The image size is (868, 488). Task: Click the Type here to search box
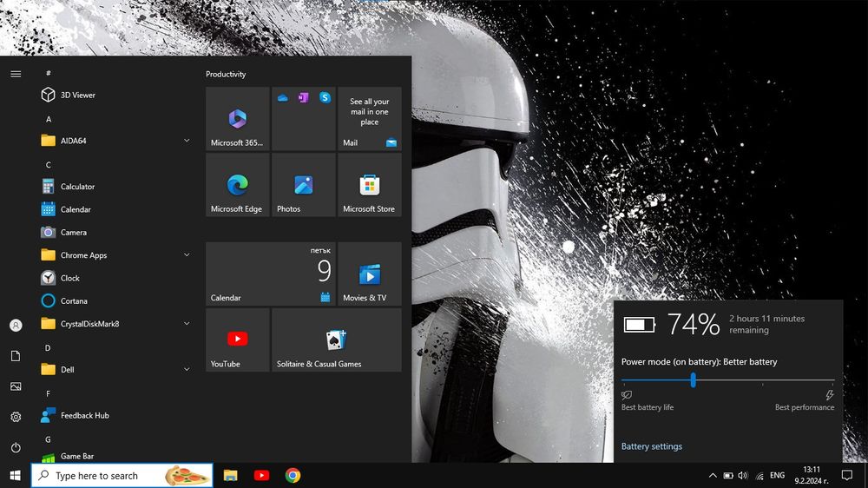pyautogui.click(x=122, y=475)
